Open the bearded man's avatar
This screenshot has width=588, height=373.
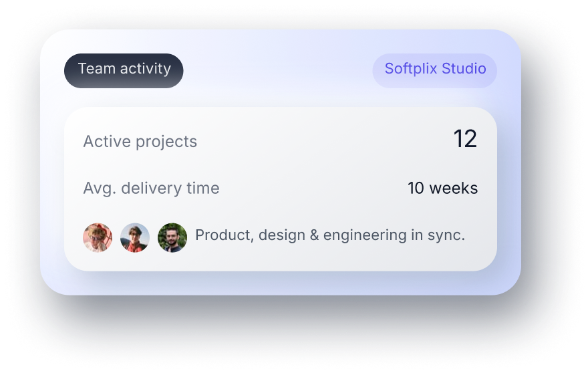click(x=172, y=237)
